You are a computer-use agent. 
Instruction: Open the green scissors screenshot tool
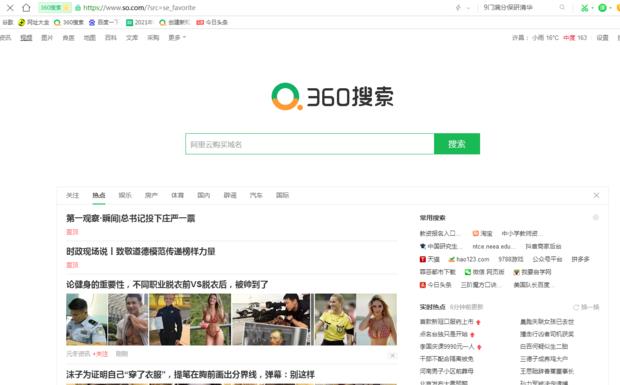click(x=584, y=8)
